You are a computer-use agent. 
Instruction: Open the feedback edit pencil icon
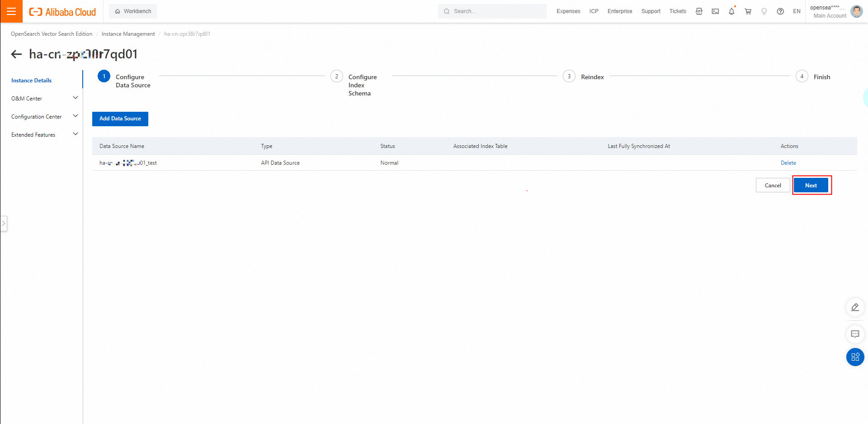[855, 307]
